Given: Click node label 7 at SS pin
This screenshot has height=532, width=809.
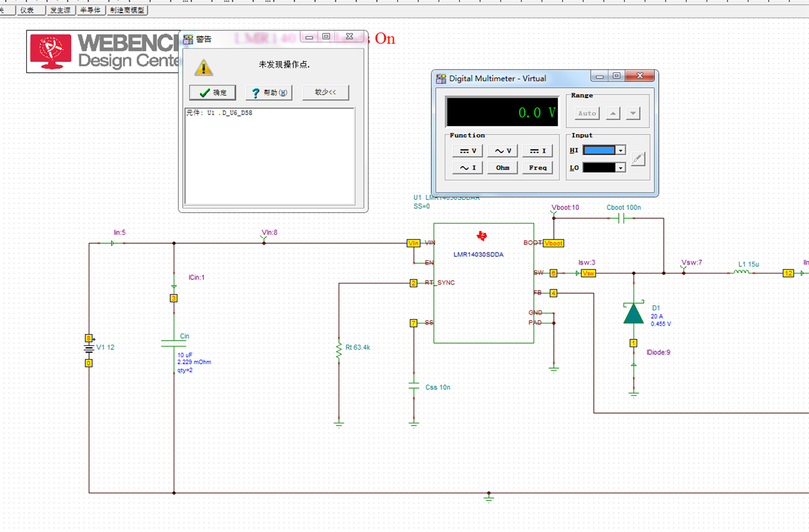Looking at the screenshot, I should point(413,323).
